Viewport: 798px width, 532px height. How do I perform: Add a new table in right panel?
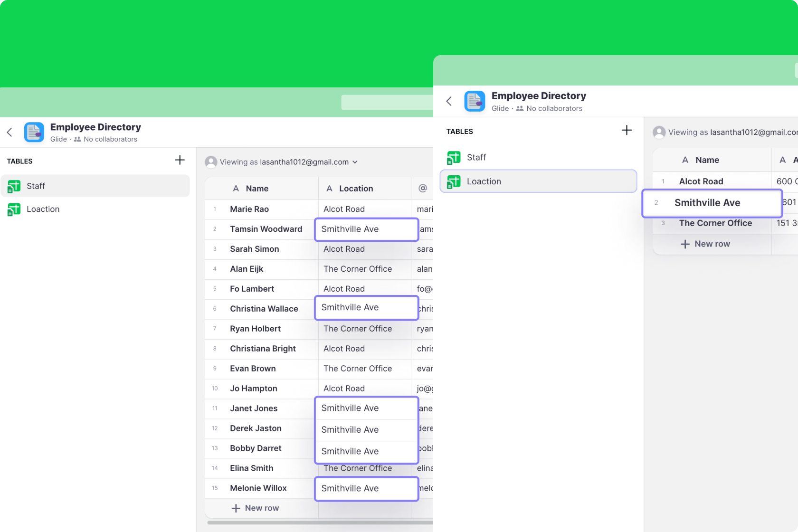pos(627,131)
